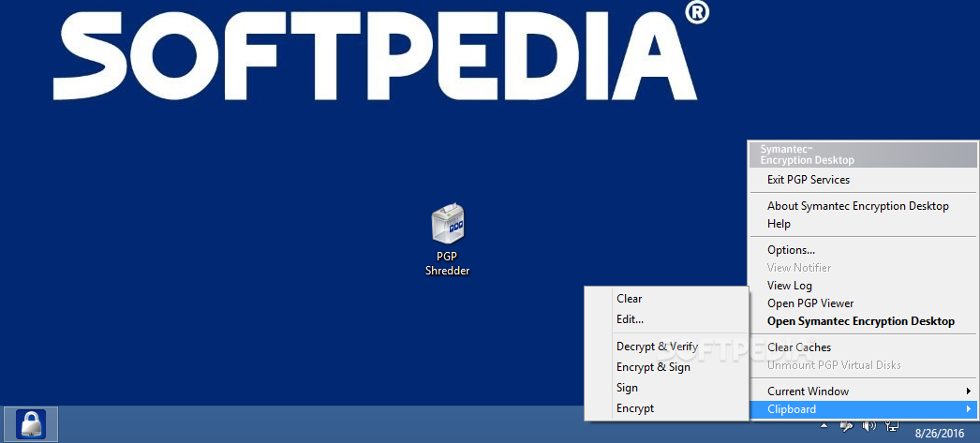
Task: Click the network tray icon
Action: [893, 427]
